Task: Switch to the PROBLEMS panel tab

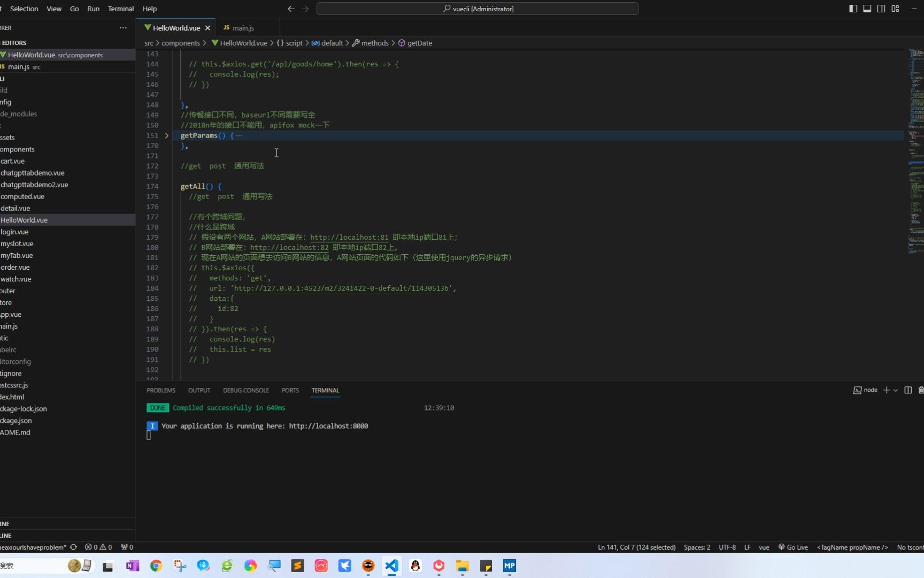Action: coord(160,390)
